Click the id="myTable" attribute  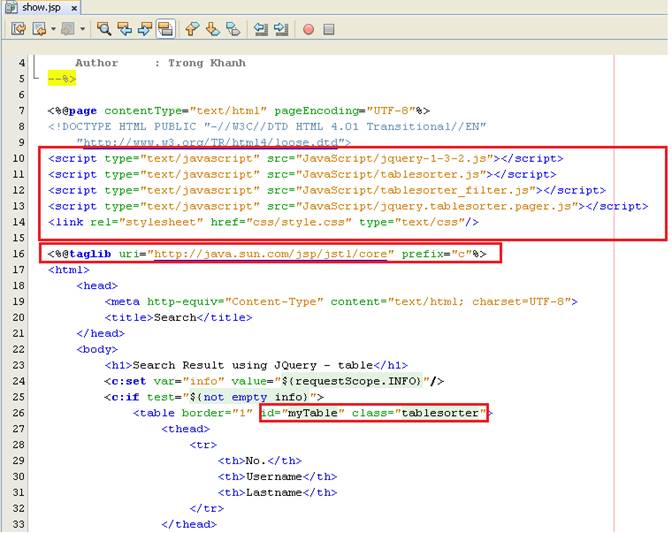303,413
